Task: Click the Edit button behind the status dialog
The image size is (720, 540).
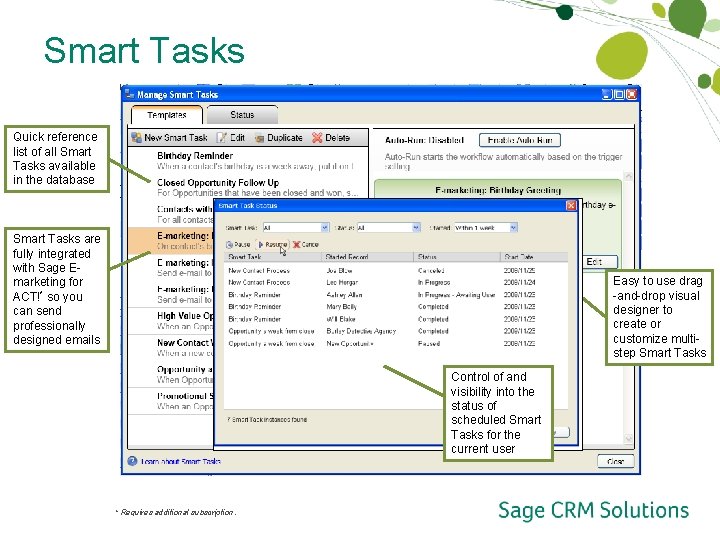Action: 600,262
